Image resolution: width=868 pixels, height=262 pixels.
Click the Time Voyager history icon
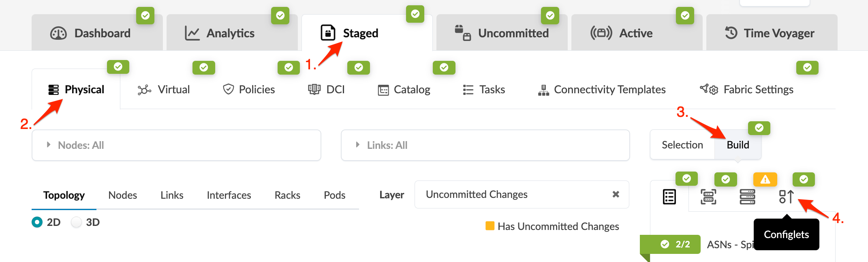tap(731, 33)
